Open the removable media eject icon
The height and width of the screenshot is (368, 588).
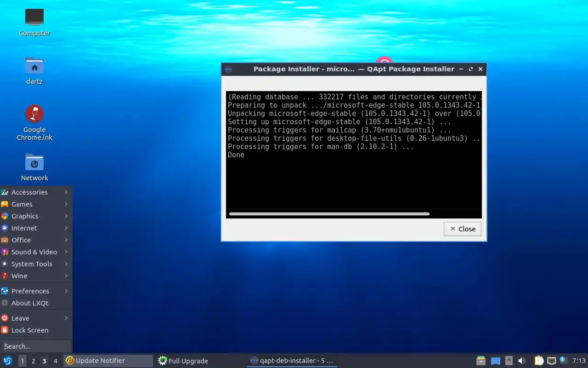(x=509, y=361)
